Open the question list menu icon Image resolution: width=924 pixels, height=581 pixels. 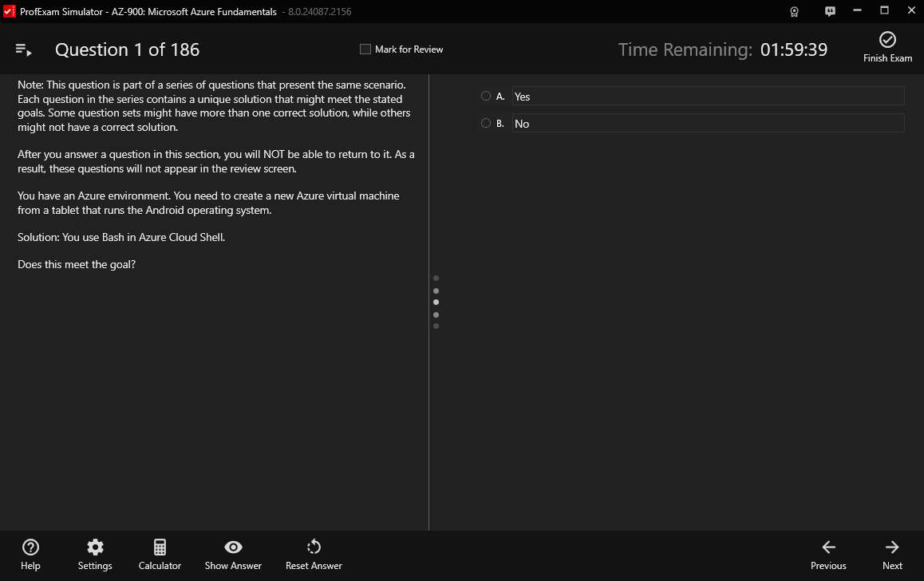coord(24,50)
